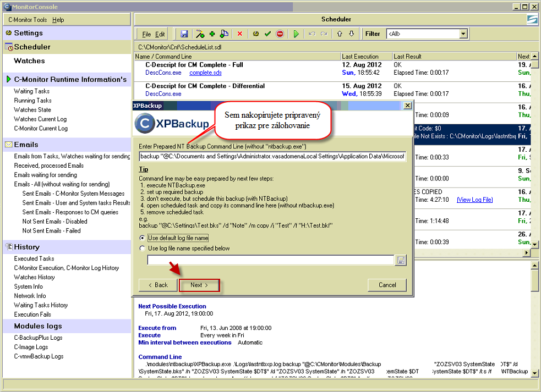The width and height of the screenshot is (541, 392).
Task: Open the add task wizard icon
Action: 200,34
